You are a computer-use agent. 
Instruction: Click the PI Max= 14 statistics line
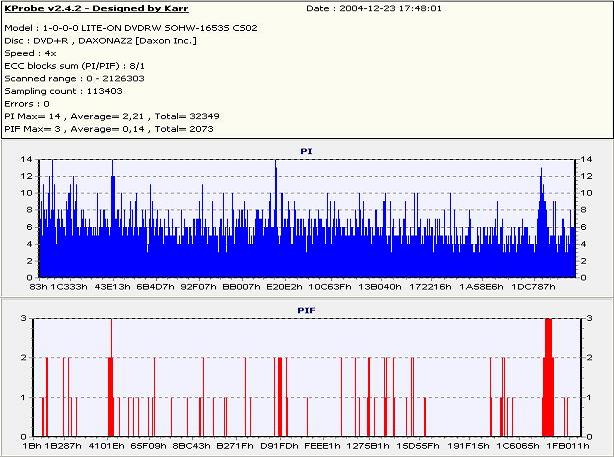click(112, 116)
